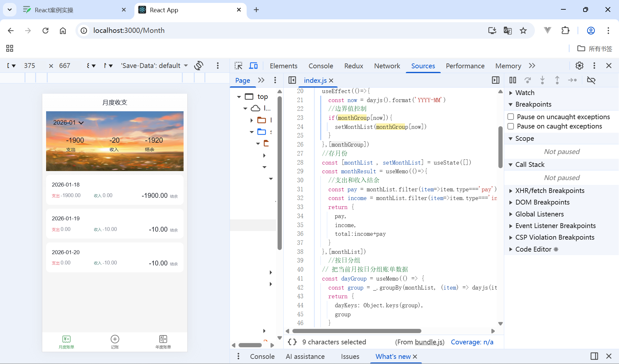The image size is (619, 364).
Task: Tap the 记账 plus icon
Action: [x=115, y=339]
